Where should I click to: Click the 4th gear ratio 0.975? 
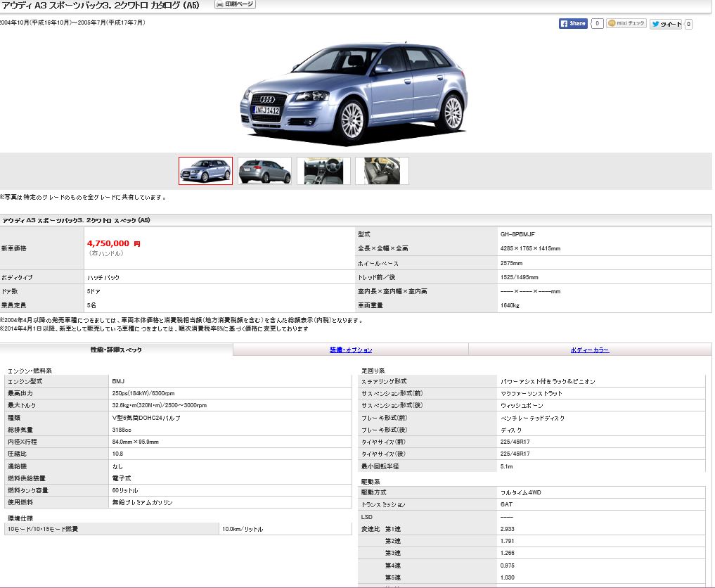(507, 565)
